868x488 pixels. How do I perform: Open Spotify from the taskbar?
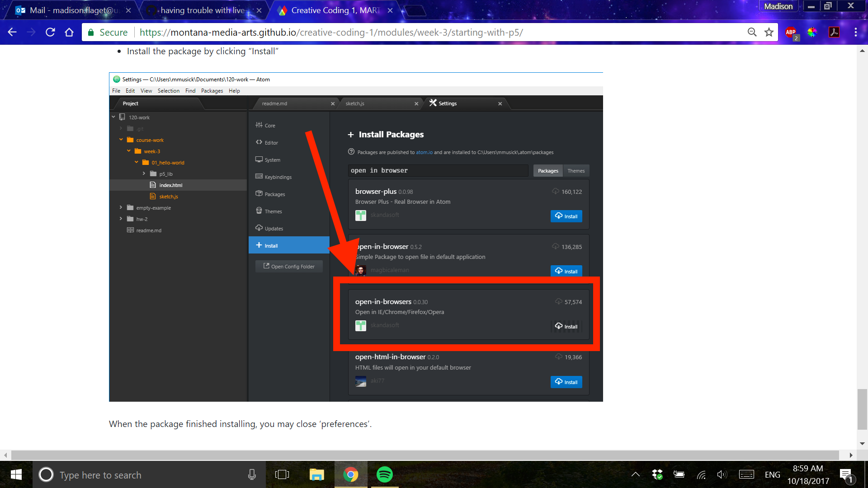tap(385, 474)
